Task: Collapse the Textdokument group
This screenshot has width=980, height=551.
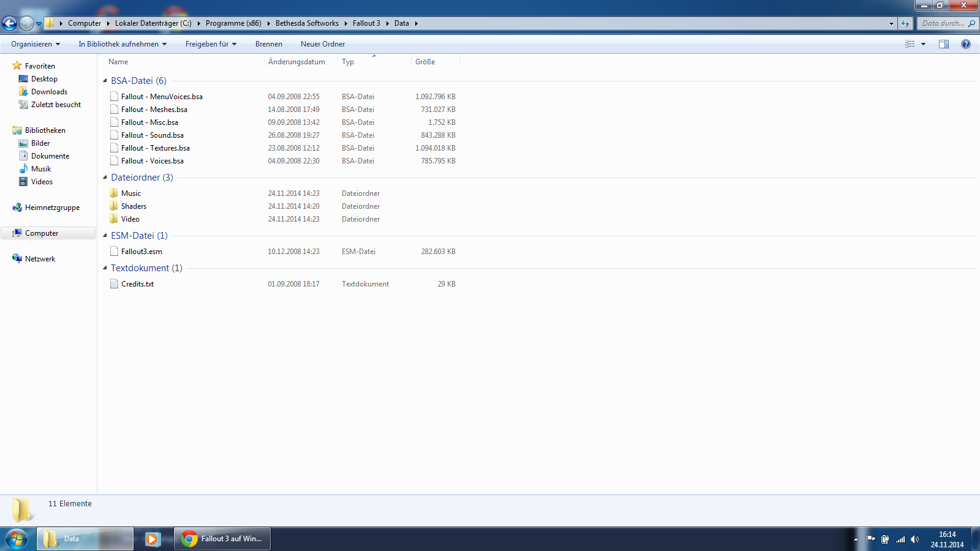Action: (105, 268)
